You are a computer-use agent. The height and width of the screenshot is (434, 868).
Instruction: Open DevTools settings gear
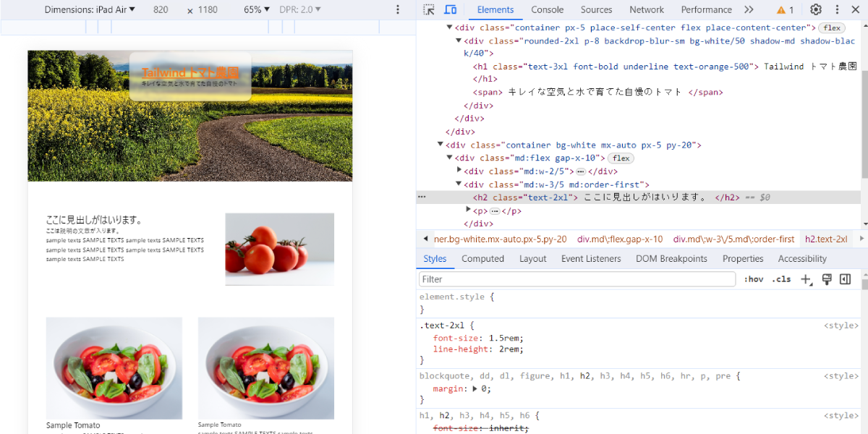coord(816,9)
